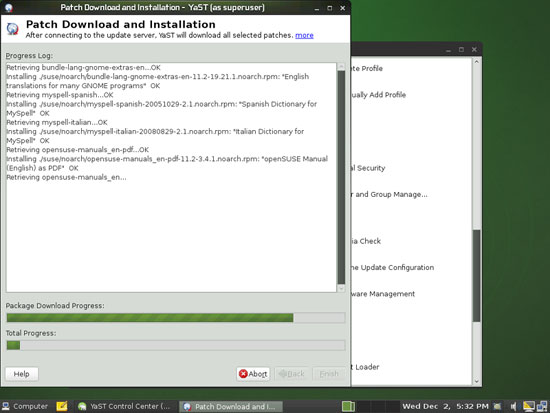Screen dimensions: 550x413
Task: Click the yellow notes icon in the taskbar
Action: [x=62, y=406]
